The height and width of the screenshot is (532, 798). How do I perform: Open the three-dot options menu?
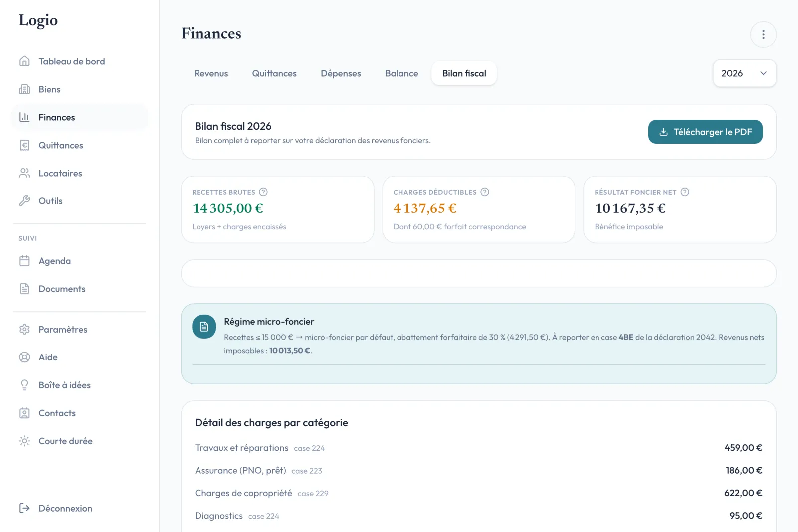pyautogui.click(x=763, y=34)
